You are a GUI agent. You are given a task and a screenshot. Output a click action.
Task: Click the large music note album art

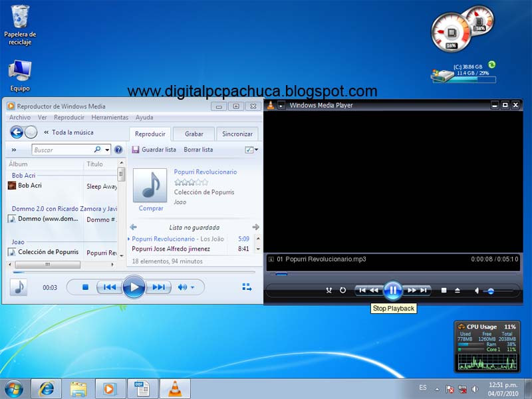(x=150, y=186)
